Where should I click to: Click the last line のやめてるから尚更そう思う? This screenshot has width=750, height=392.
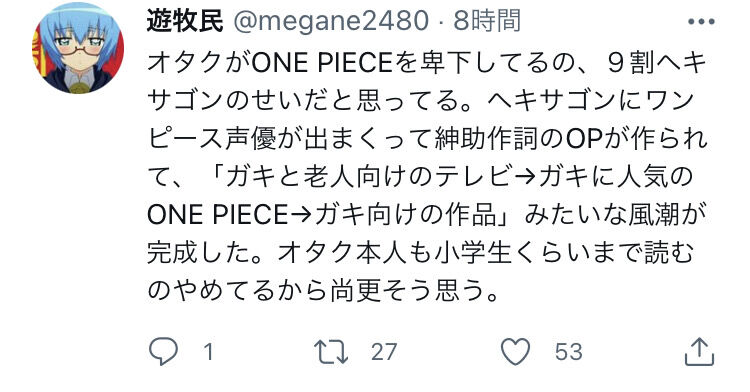click(323, 290)
